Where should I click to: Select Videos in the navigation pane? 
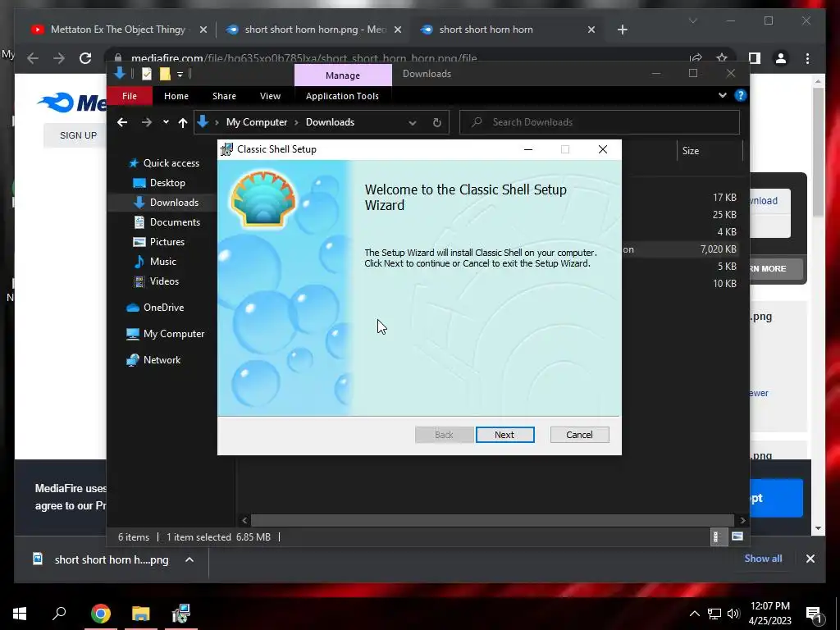tap(156, 281)
